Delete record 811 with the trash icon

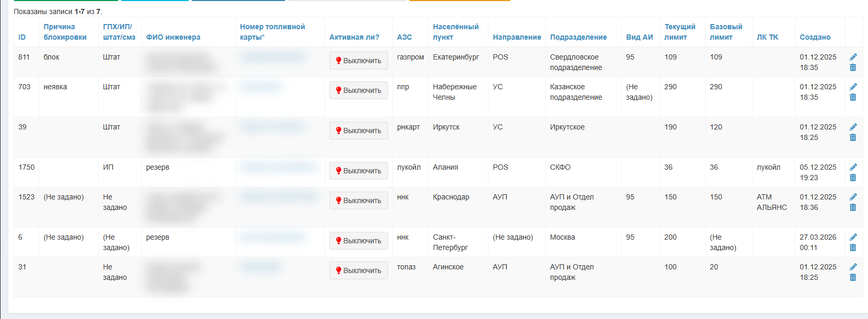(853, 67)
